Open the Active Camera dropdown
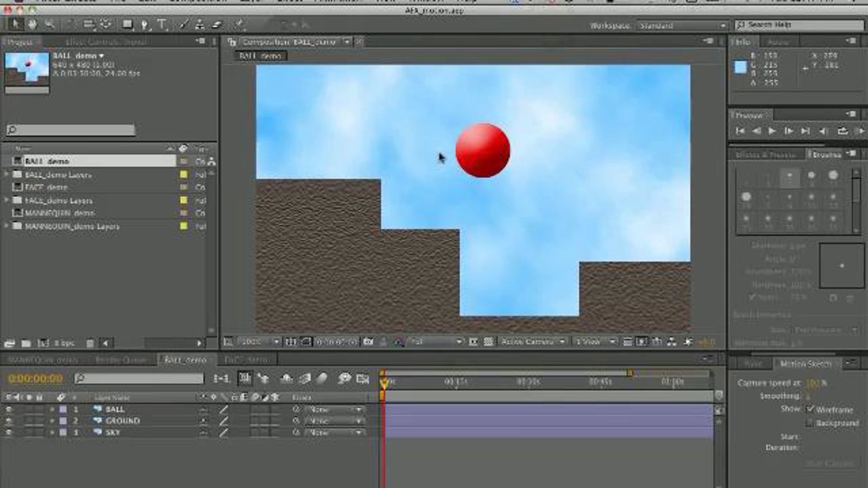This screenshot has width=868, height=488. coord(532,342)
